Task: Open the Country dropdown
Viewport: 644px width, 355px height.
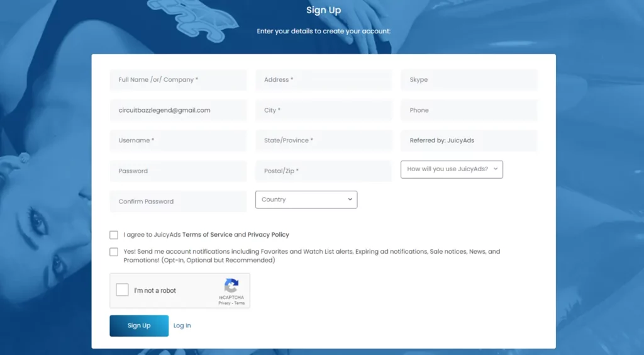Action: [x=306, y=200]
